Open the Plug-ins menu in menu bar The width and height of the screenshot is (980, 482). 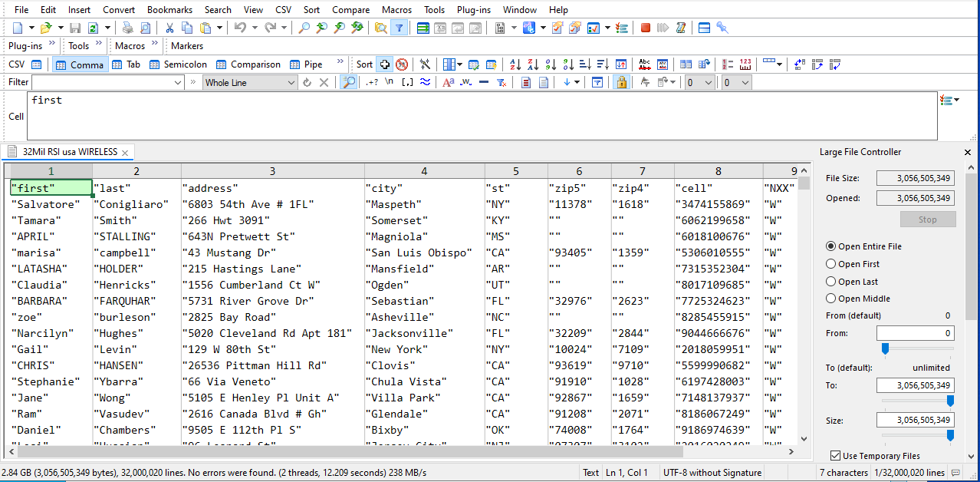[x=474, y=10]
